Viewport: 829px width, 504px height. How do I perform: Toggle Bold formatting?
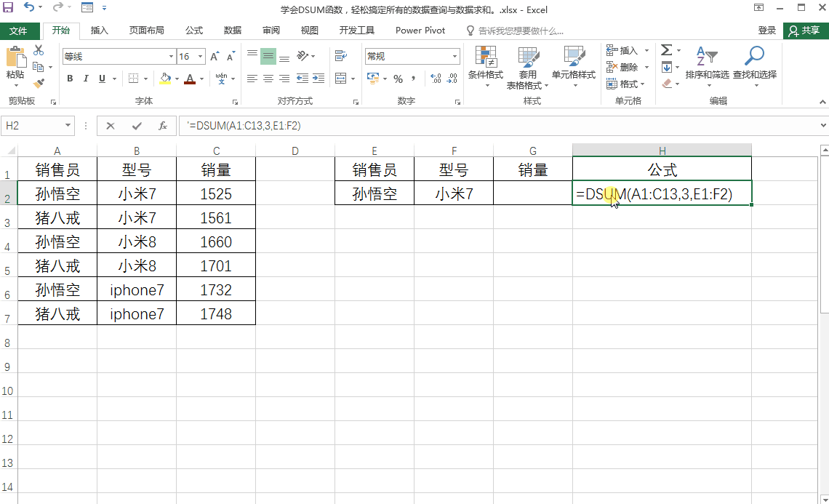(x=70, y=79)
